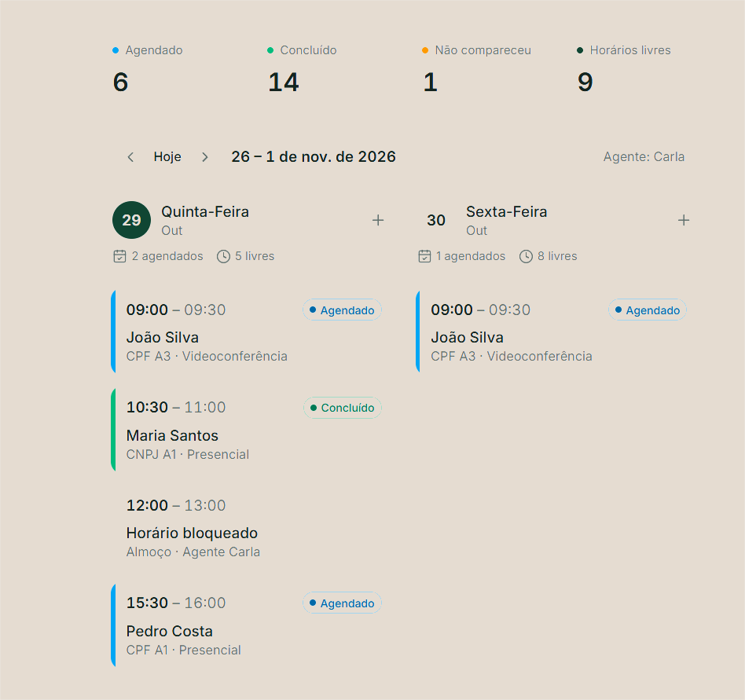This screenshot has width=745, height=700.
Task: Open Friday's 09:00 João Silva appointment
Action: 553,332
